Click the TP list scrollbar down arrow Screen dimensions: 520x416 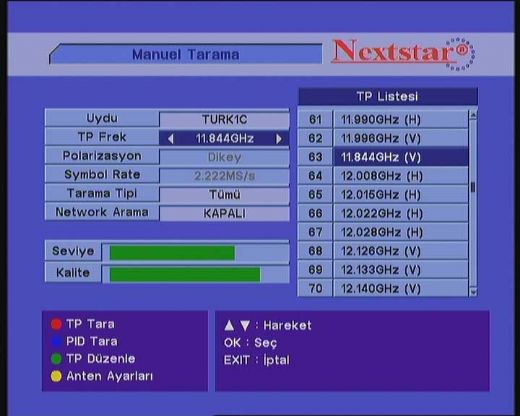(x=473, y=292)
